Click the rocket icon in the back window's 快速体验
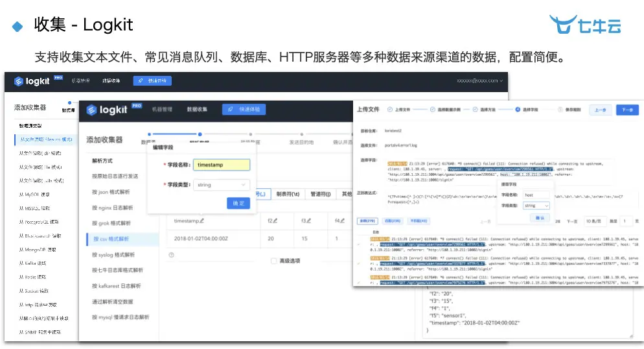644x349 pixels. (x=141, y=80)
